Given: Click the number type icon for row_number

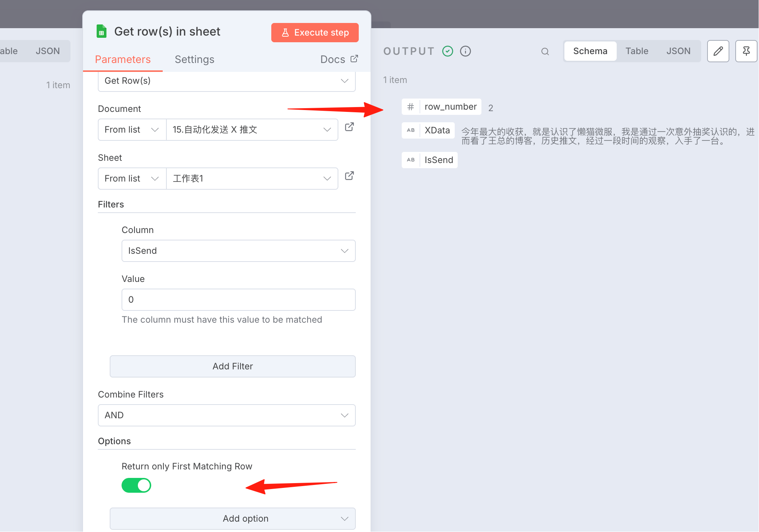Looking at the screenshot, I should pos(411,107).
